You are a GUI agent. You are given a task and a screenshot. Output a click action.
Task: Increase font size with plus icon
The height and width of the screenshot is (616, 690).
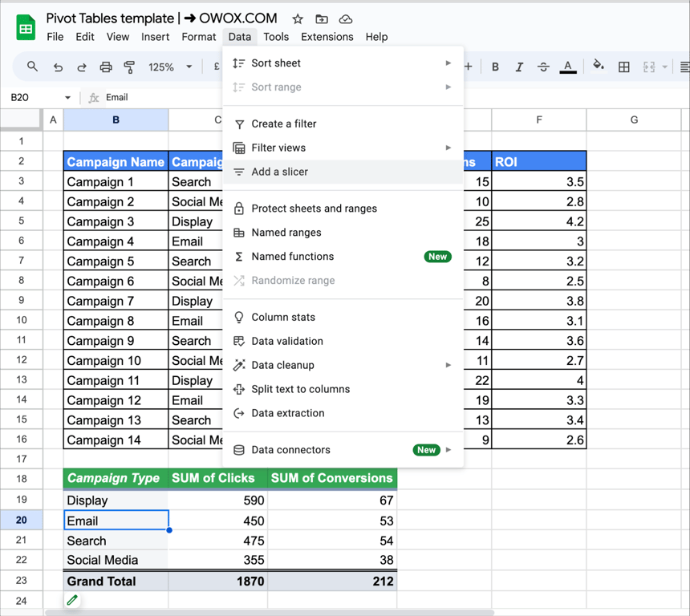(469, 67)
